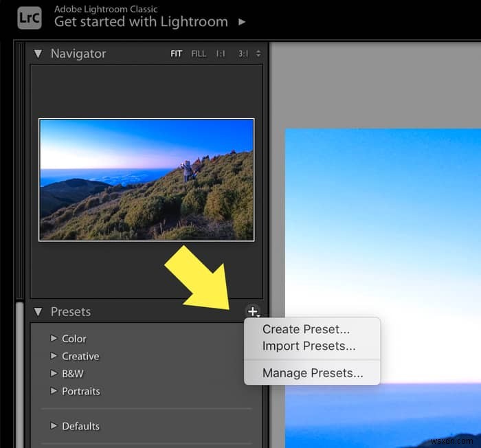Click the Navigator panel title
This screenshot has width=481, height=448.
click(x=78, y=54)
